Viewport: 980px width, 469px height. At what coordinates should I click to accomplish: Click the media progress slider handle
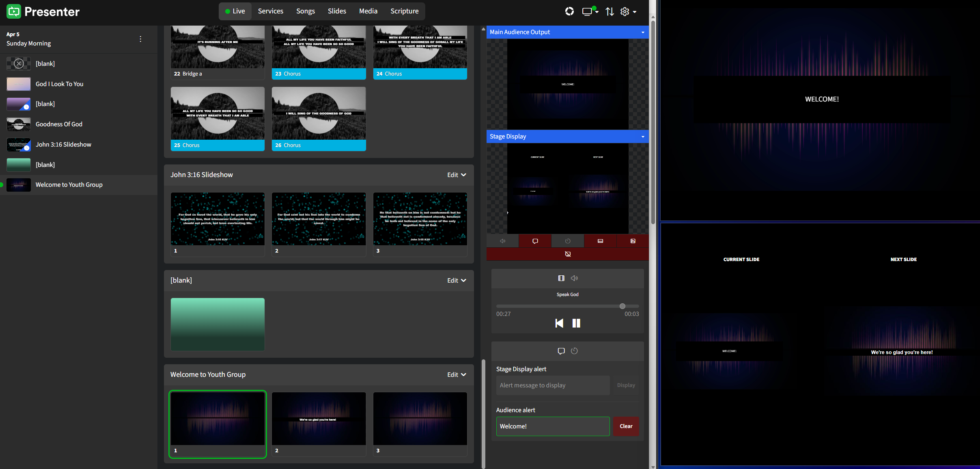pos(622,306)
